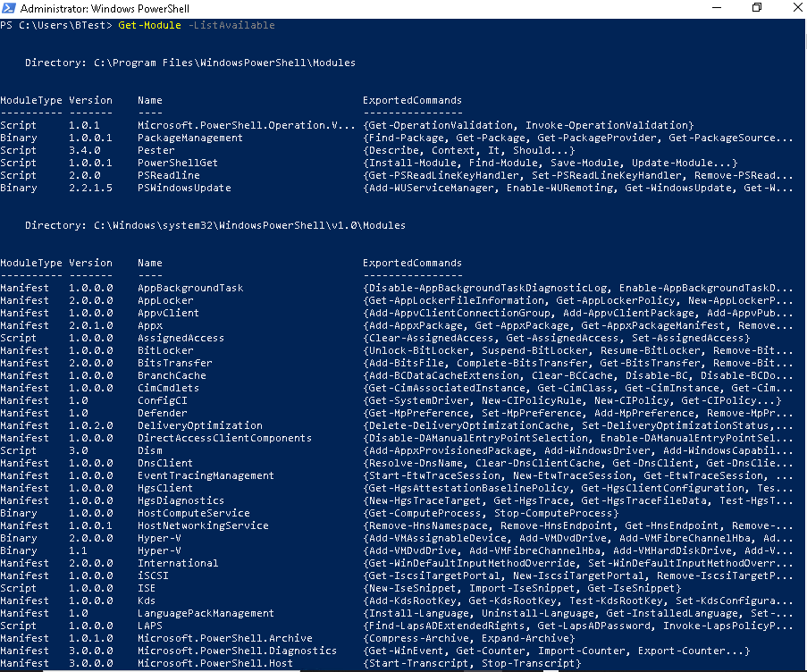
Task: Click the -ListAvailable parameter text
Action: tap(231, 25)
